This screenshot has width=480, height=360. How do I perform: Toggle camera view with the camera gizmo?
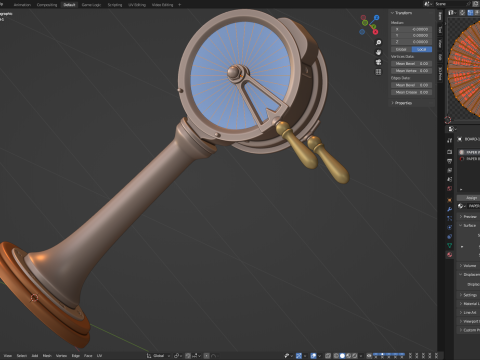click(x=378, y=62)
